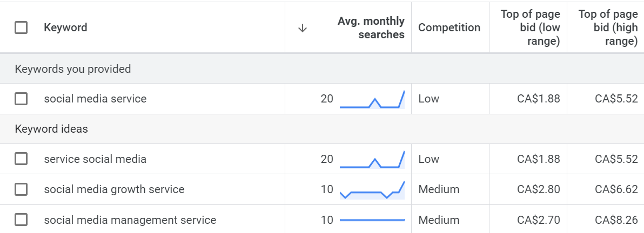This screenshot has height=233, width=644.
Task: Click the sort descending arrow icon
Action: click(x=303, y=28)
